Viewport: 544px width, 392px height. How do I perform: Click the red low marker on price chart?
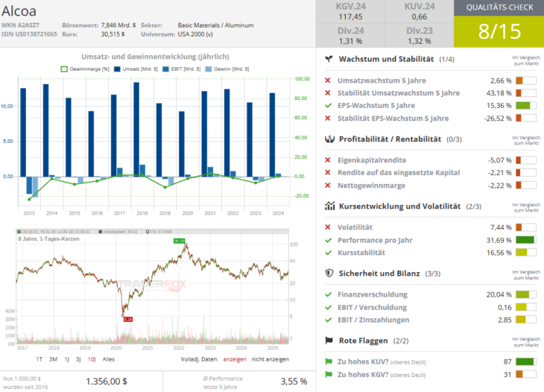[x=128, y=319]
